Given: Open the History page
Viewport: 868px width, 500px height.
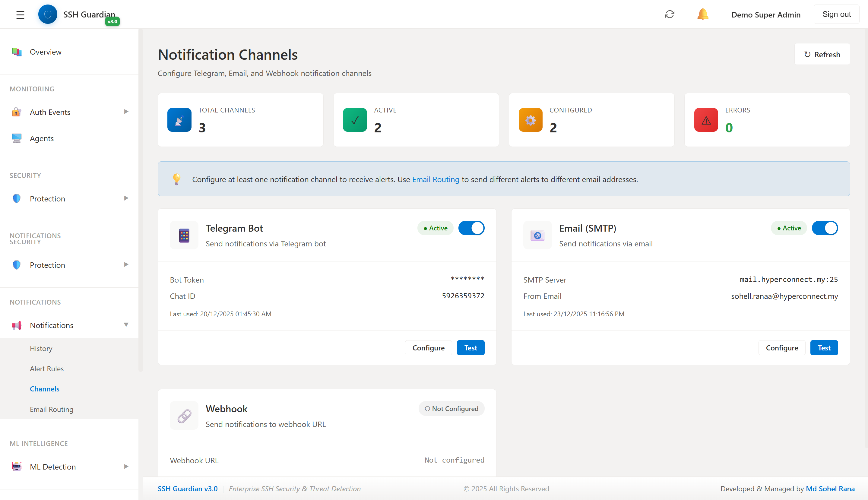Looking at the screenshot, I should (x=41, y=348).
